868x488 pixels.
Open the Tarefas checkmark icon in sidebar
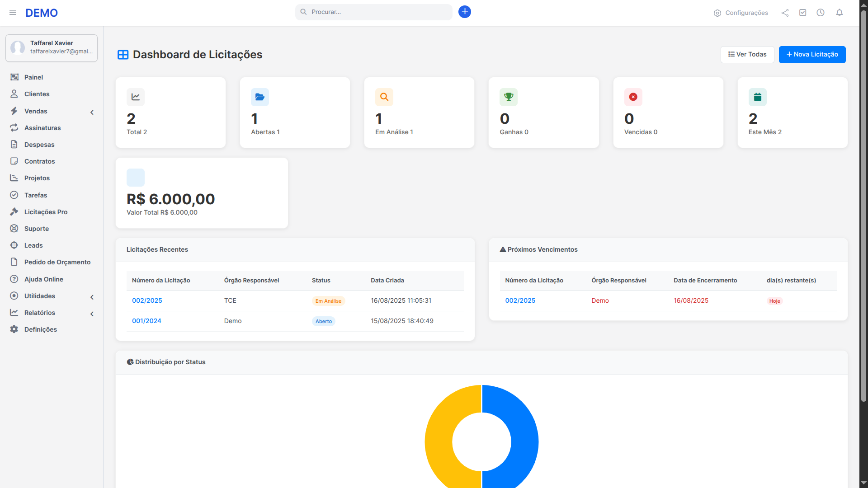pyautogui.click(x=14, y=195)
